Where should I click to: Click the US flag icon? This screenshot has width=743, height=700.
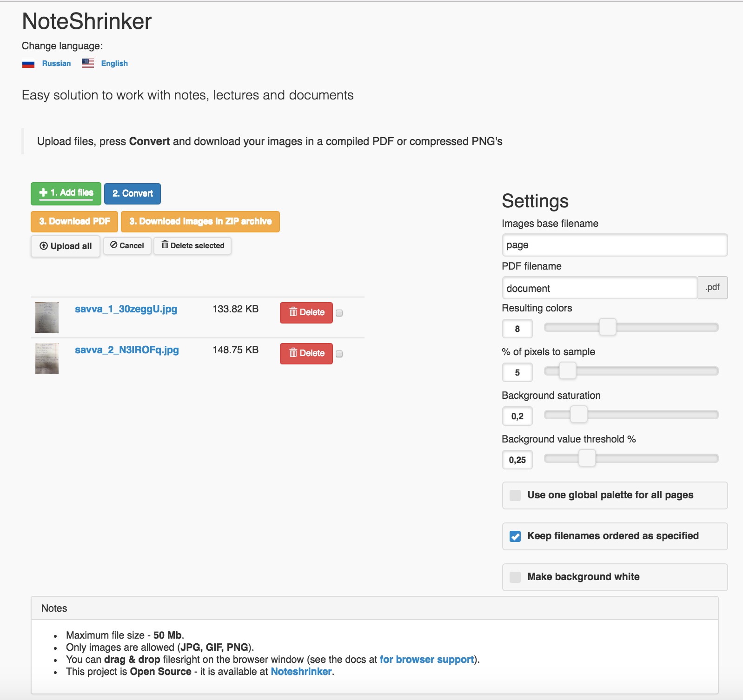coord(88,63)
